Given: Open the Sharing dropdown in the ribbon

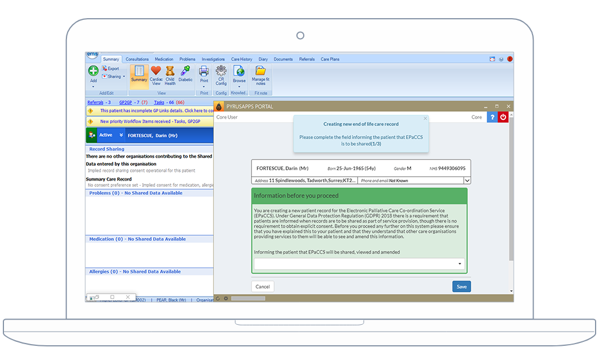Looking at the screenshot, I should [x=114, y=77].
